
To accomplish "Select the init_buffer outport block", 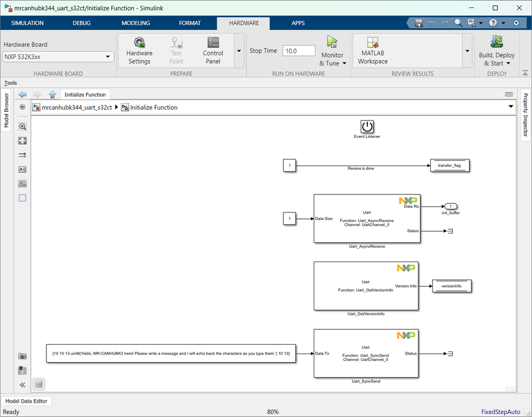I will [x=451, y=206].
